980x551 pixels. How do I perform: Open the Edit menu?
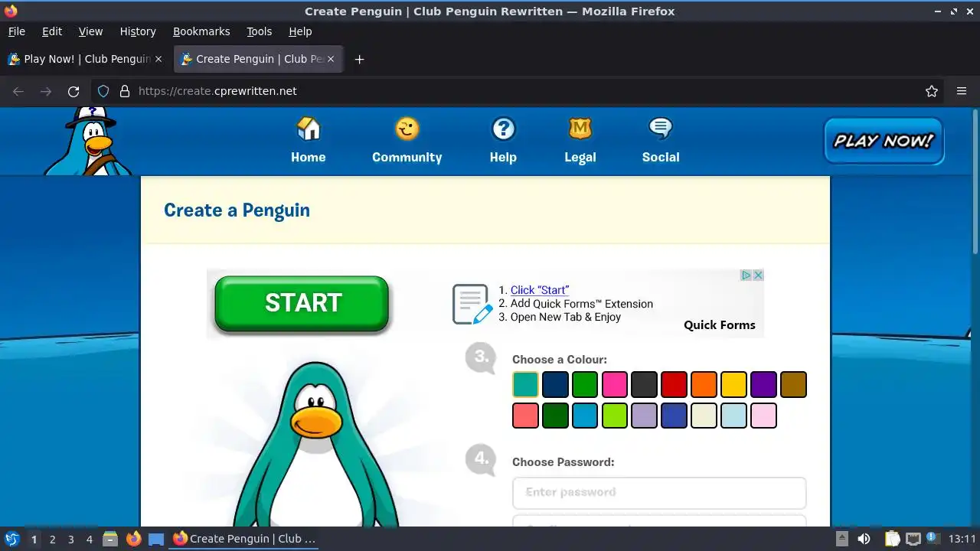52,31
